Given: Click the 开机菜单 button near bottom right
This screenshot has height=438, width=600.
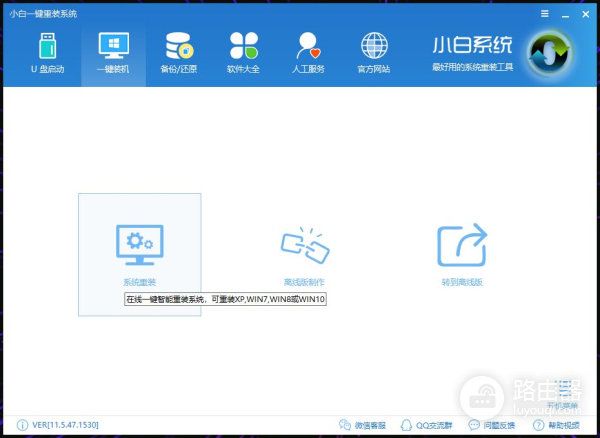Looking at the screenshot, I should click(562, 394).
